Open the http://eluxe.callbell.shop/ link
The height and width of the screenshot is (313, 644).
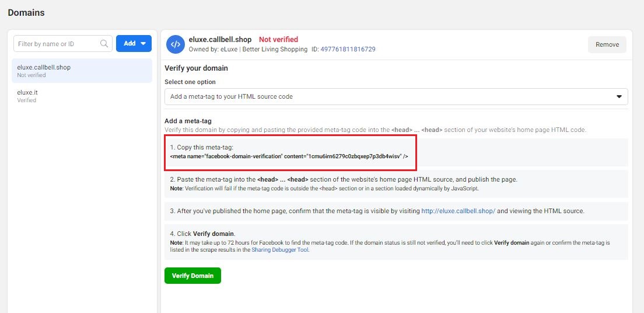[x=459, y=211]
